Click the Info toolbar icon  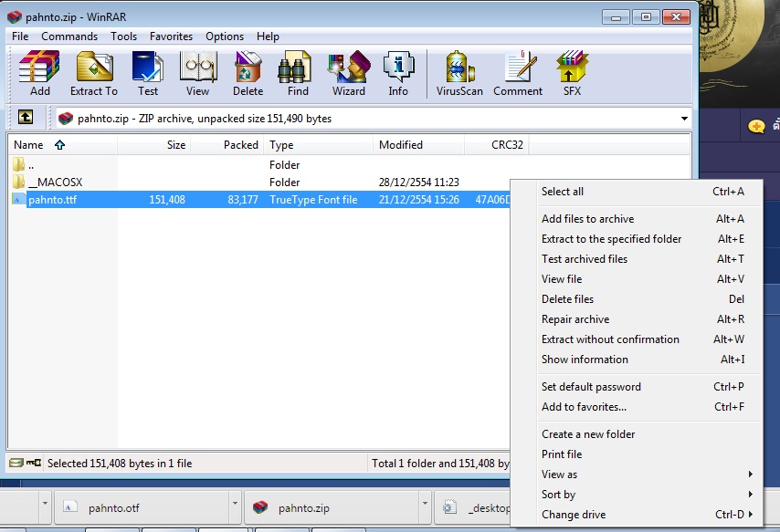pyautogui.click(x=398, y=73)
